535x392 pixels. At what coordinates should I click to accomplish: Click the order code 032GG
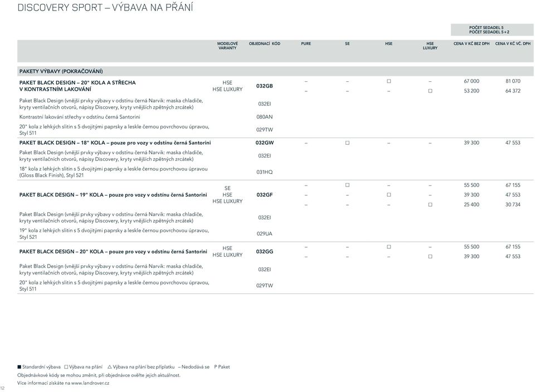coord(264,252)
